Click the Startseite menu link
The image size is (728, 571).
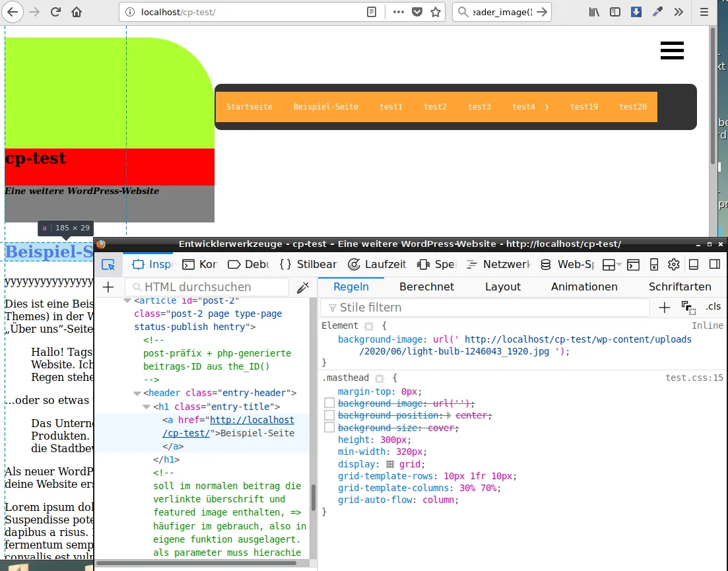point(249,107)
